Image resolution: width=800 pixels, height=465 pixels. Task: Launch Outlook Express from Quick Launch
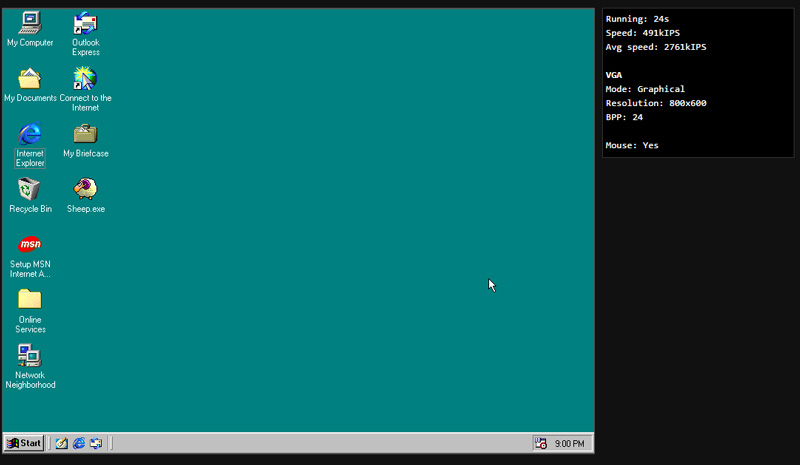coord(96,443)
